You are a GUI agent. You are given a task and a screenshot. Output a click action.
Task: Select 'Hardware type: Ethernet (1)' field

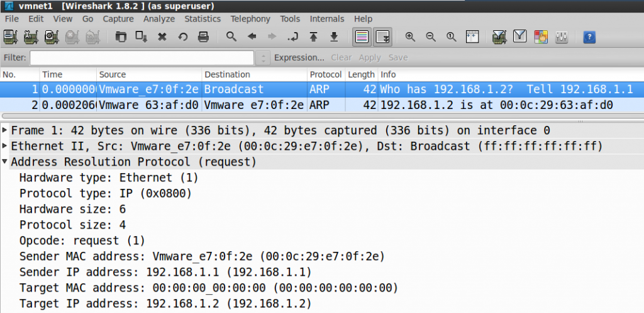pyautogui.click(x=109, y=178)
